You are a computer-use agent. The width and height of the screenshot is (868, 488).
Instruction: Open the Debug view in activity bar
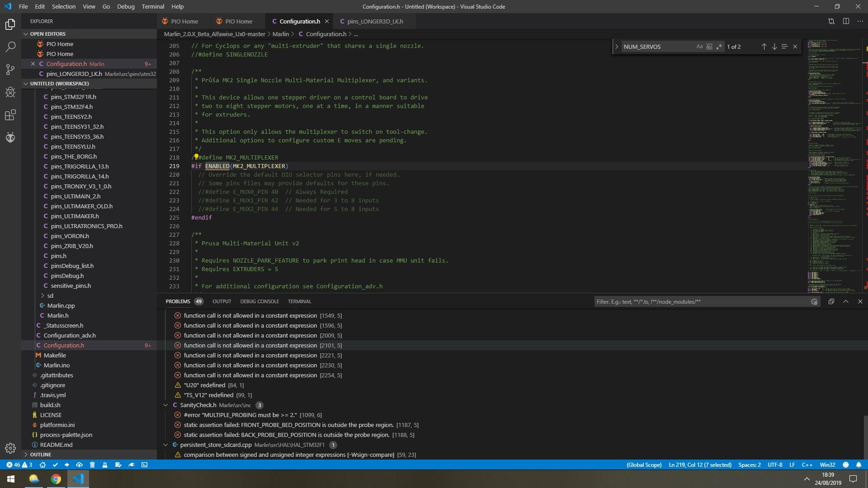[x=10, y=92]
